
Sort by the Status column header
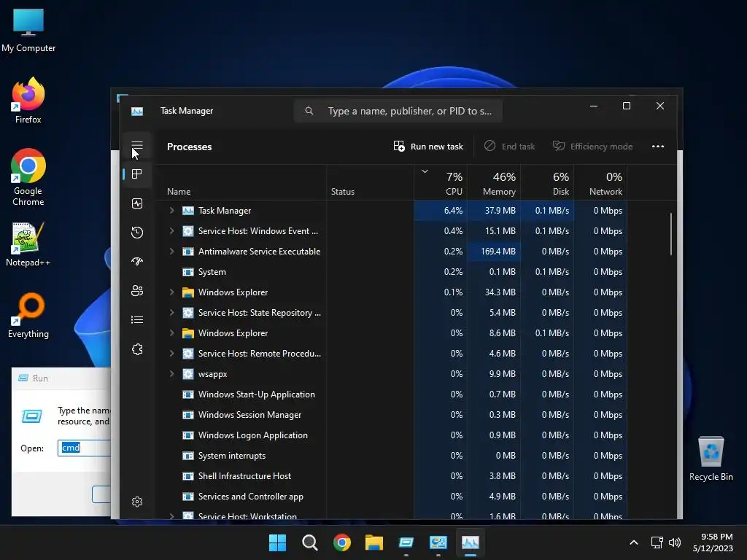[370, 182]
